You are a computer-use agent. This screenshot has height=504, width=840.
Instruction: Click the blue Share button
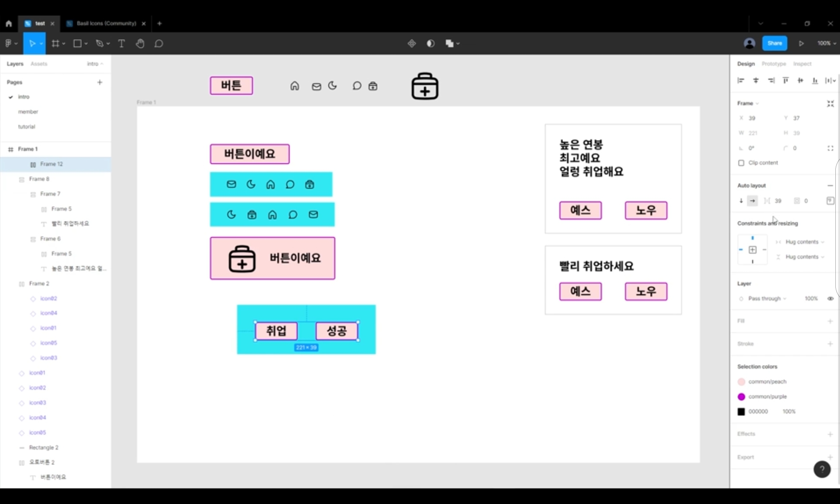(774, 43)
